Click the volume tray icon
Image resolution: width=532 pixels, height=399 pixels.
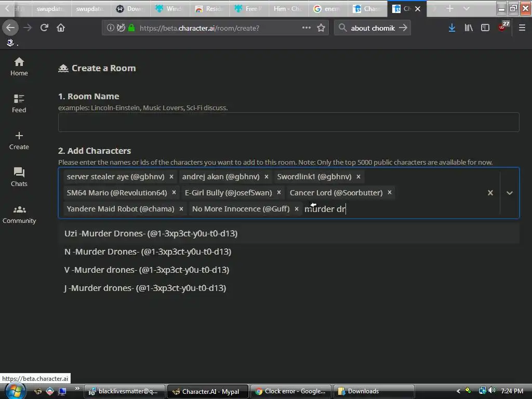[493, 391]
